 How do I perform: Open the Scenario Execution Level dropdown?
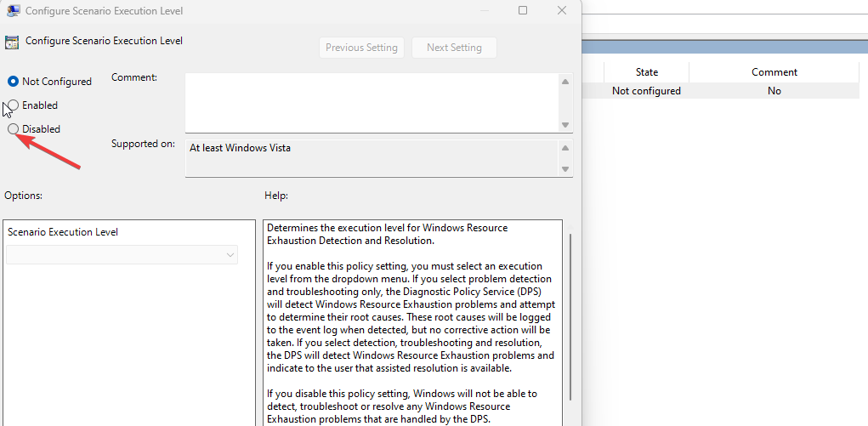(122, 255)
